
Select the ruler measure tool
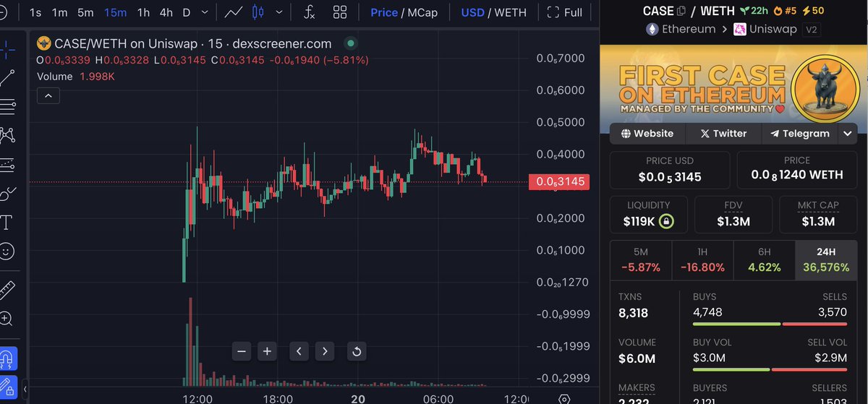click(x=7, y=290)
